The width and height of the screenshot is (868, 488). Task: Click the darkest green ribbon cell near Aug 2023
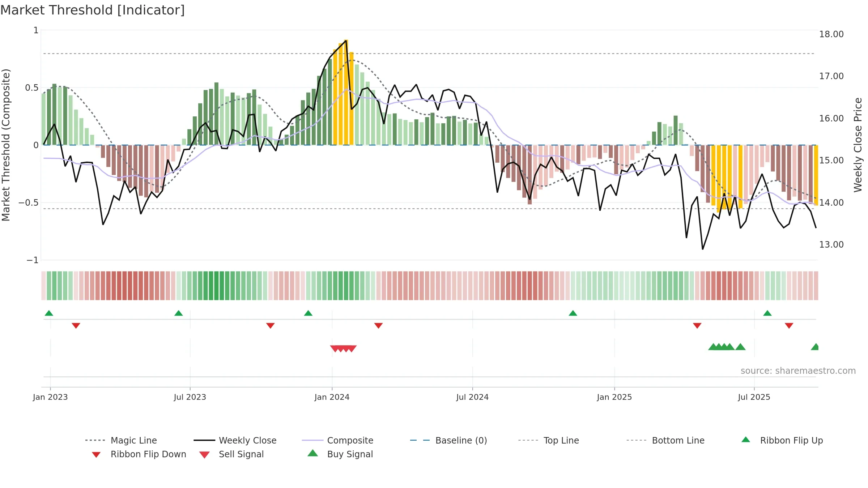pyautogui.click(x=216, y=286)
